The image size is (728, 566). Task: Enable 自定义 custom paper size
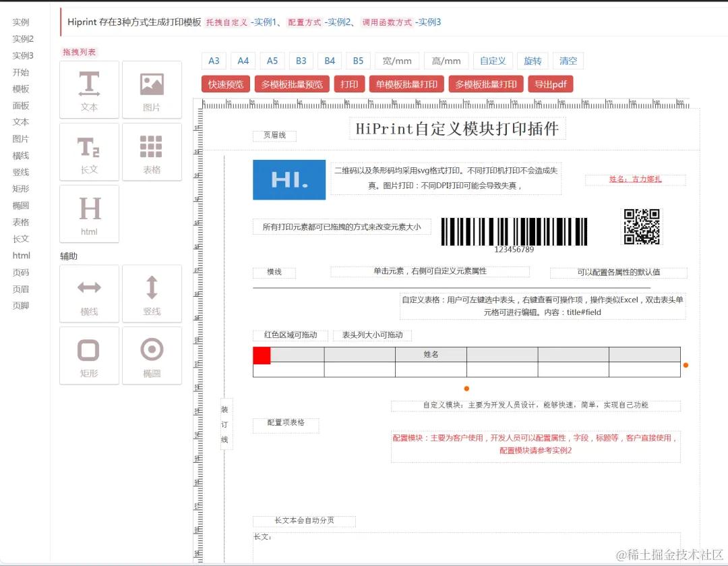tap(493, 60)
